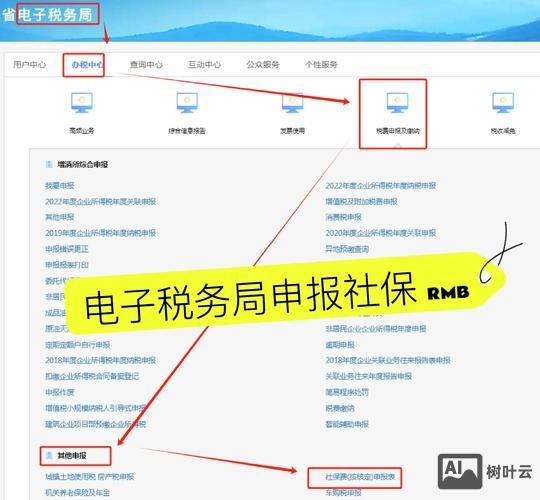Switch to 办税中心 tab
The width and height of the screenshot is (540, 500).
pyautogui.click(x=87, y=64)
